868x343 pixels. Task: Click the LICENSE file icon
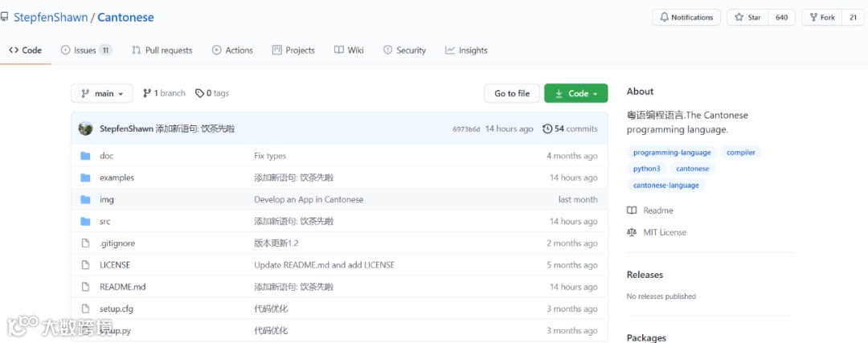point(85,265)
